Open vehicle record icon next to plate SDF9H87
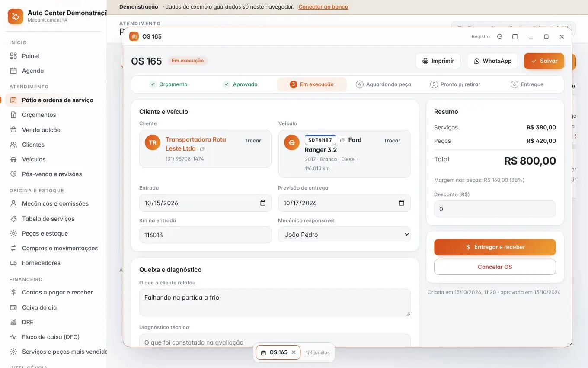Viewport: 588px width, 368px height. (x=342, y=140)
